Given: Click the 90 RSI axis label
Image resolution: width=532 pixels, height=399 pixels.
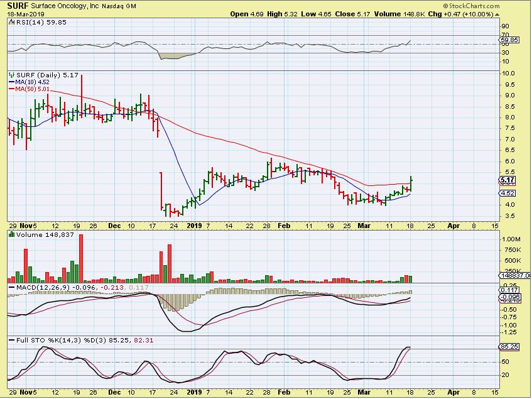Looking at the screenshot, I should [506, 26].
